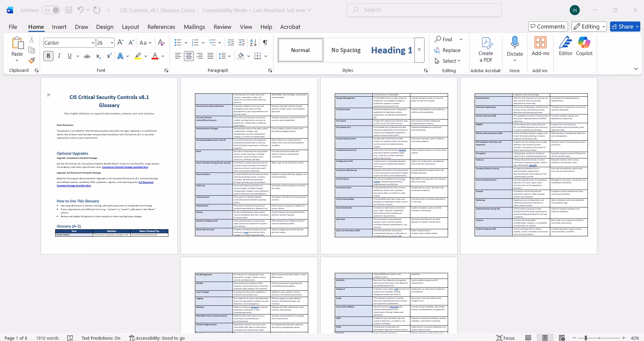The width and height of the screenshot is (644, 341).
Task: Align text to the right
Action: pyautogui.click(x=200, y=56)
